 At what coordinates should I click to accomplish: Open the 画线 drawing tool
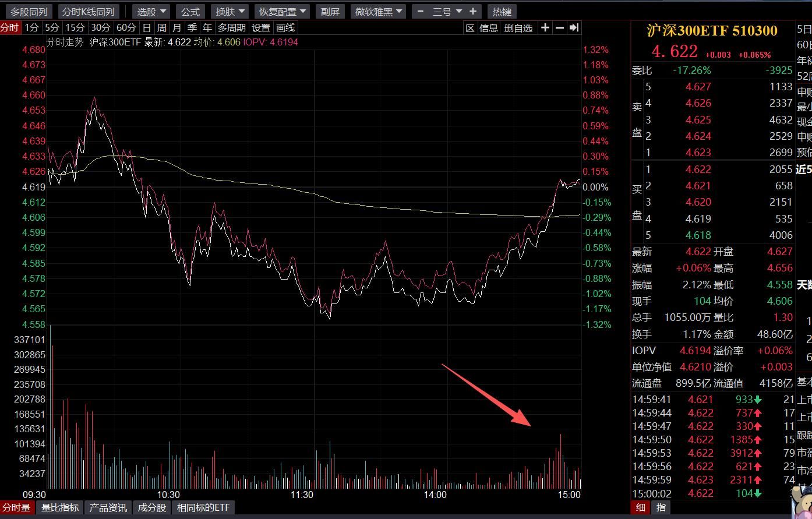285,27
